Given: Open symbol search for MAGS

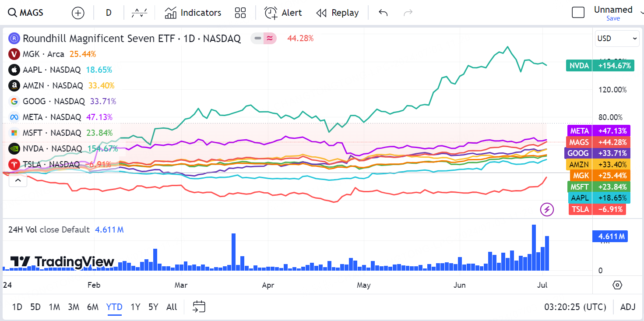Looking at the screenshot, I should [26, 13].
